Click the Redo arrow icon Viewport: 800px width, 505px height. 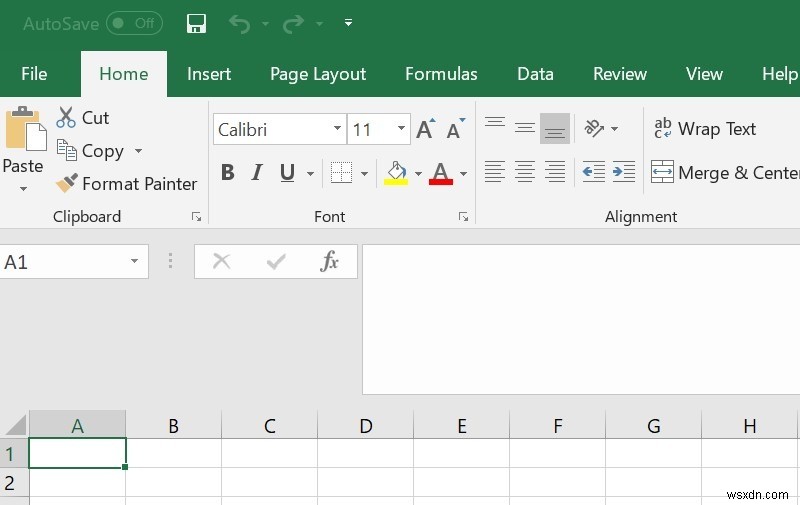tap(293, 23)
